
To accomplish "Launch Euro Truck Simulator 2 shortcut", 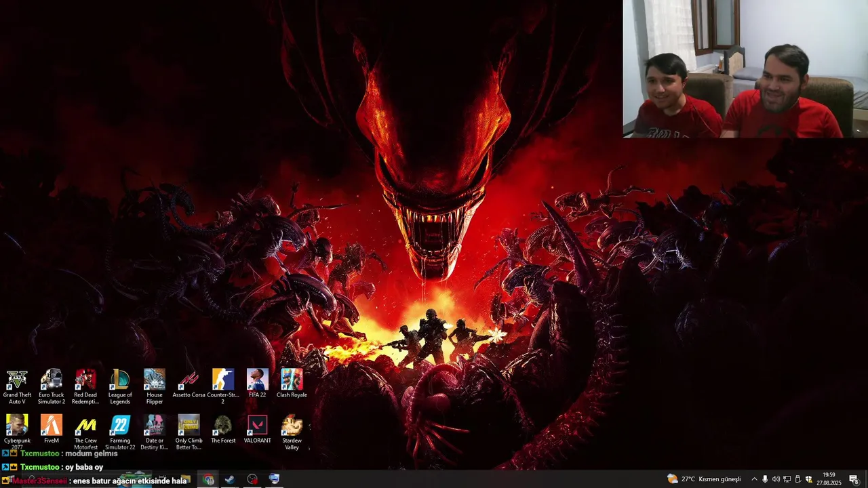I will [x=52, y=387].
